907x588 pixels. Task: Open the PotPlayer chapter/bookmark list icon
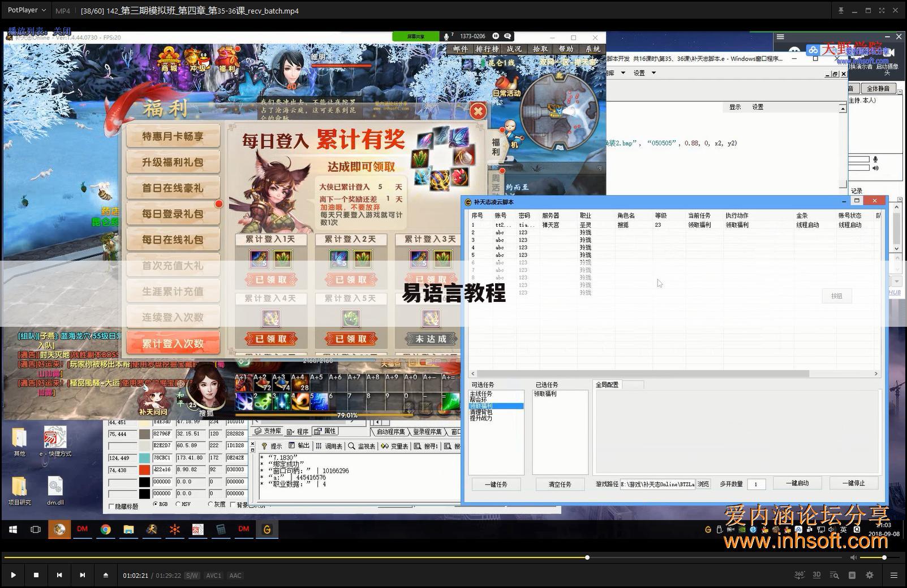[x=852, y=575]
